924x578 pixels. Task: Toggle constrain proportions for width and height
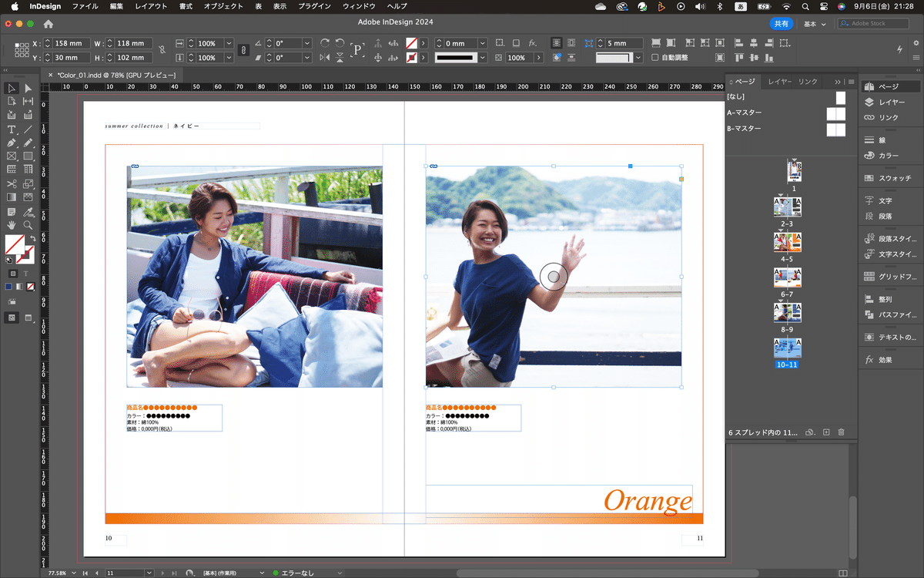click(x=162, y=51)
